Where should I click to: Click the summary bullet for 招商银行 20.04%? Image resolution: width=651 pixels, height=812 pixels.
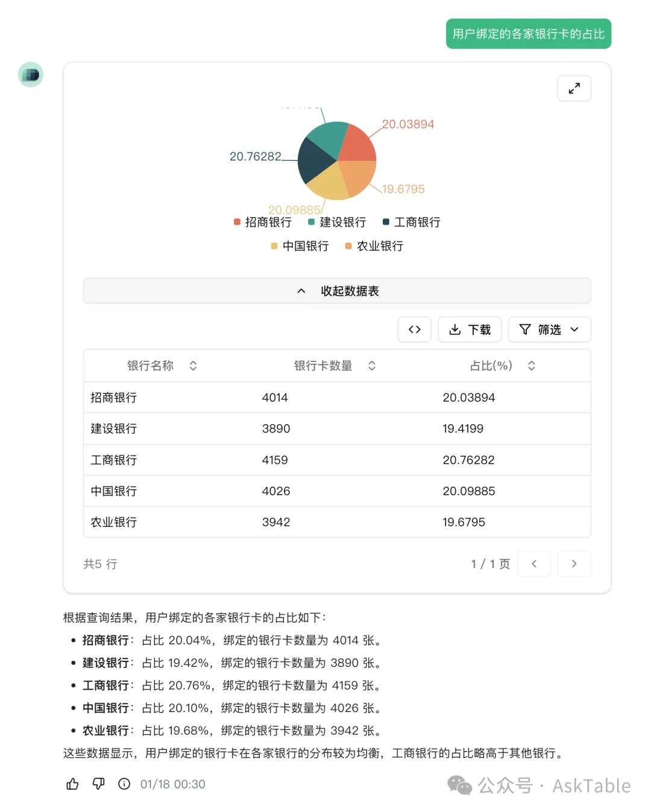(x=231, y=640)
